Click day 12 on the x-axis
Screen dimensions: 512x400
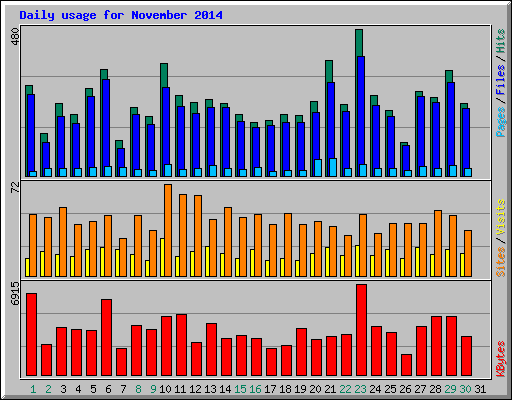coord(195,389)
